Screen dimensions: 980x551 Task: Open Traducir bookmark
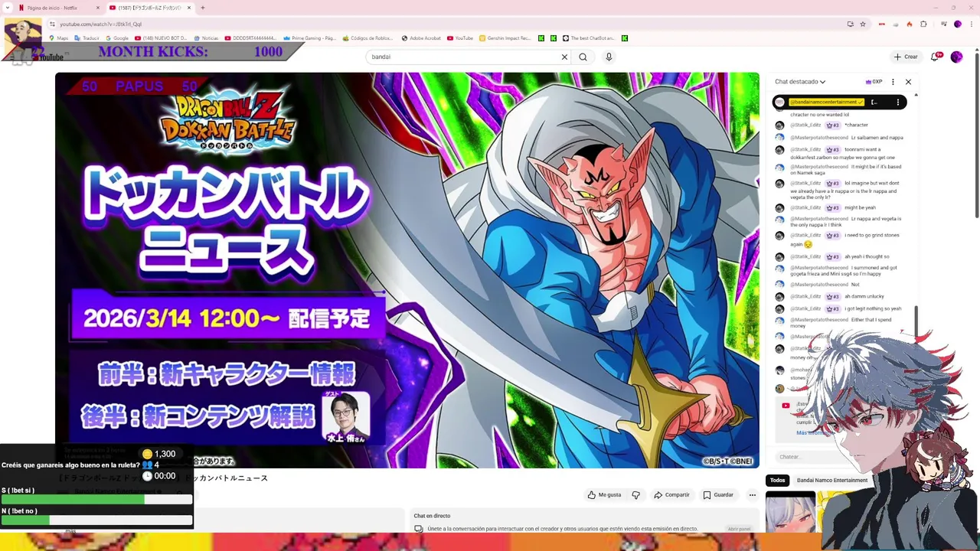[x=87, y=38]
